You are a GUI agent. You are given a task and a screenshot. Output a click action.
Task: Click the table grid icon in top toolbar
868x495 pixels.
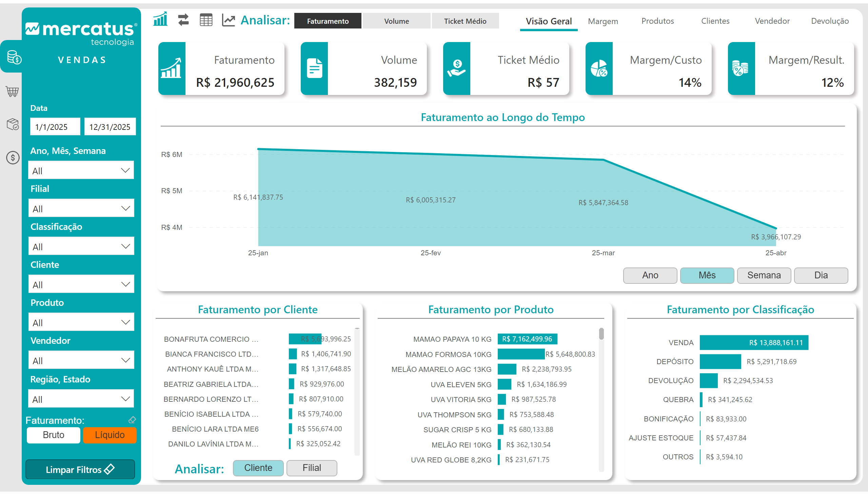coord(206,20)
